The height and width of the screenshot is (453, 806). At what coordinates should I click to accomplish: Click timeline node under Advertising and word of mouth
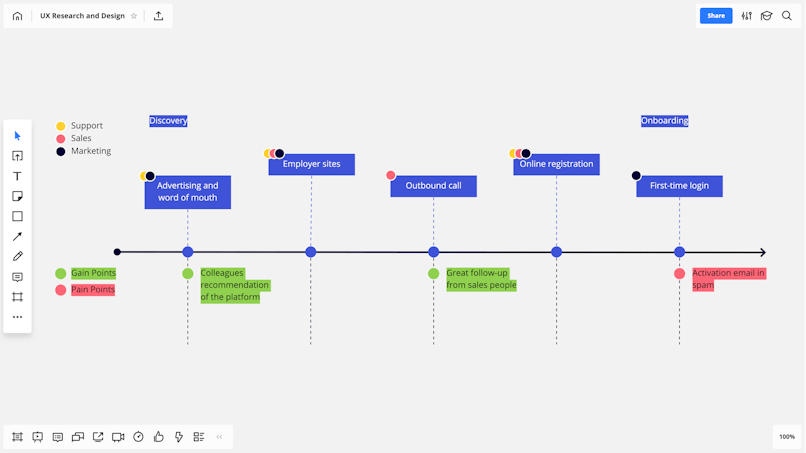(x=188, y=252)
